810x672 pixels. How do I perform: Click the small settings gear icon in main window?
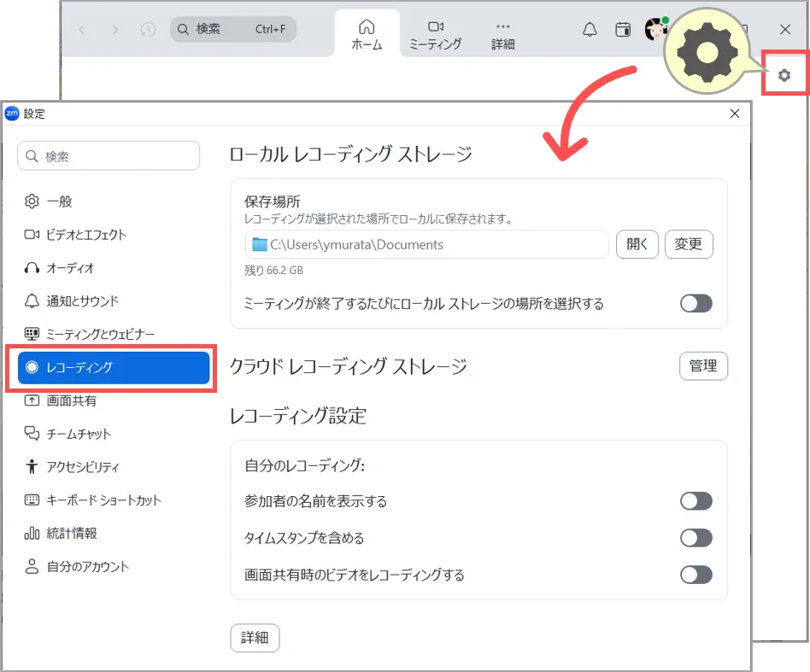(784, 75)
